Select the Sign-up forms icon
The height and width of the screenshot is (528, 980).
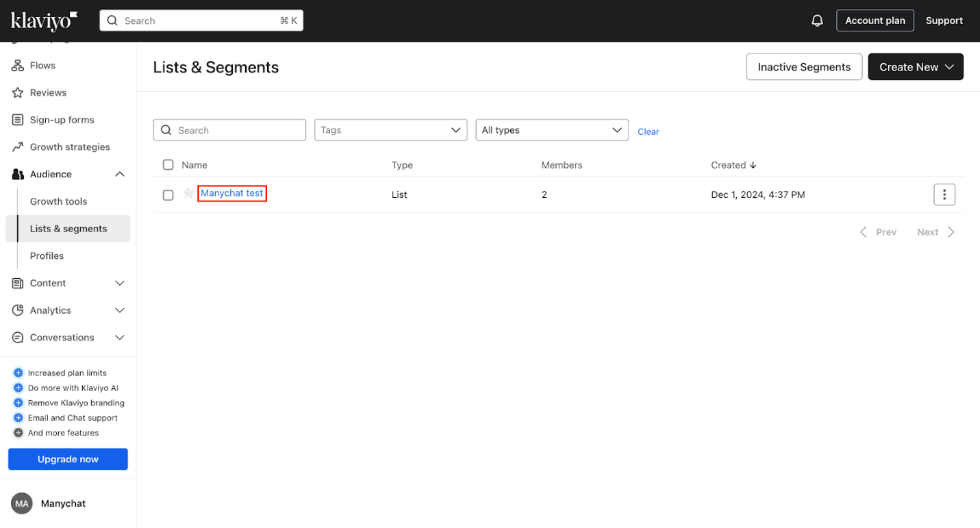pyautogui.click(x=18, y=119)
